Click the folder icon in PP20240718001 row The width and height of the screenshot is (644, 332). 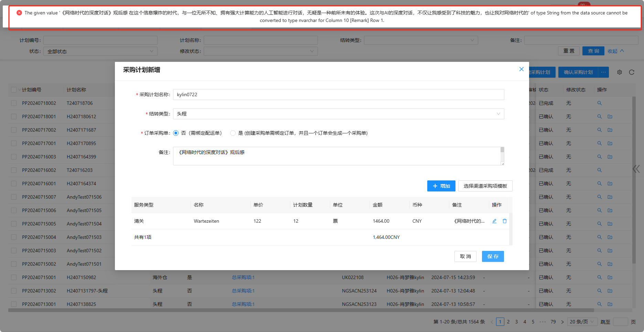610,117
